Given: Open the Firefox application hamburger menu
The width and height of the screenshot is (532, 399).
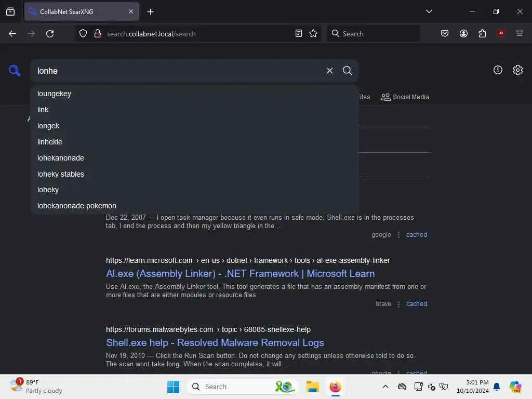Looking at the screenshot, I should 519,33.
